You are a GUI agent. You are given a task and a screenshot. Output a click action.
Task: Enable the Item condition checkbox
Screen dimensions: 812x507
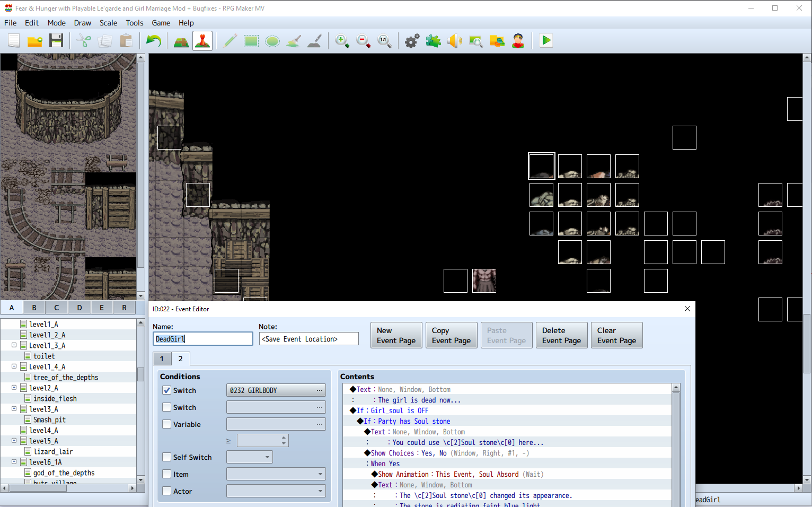[167, 474]
